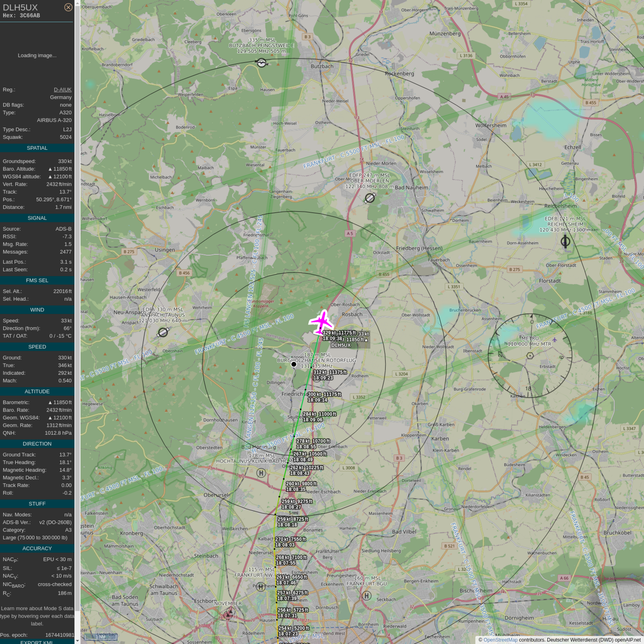This screenshot has width=644, height=644.
Task: Click the Butzbach Pfingstweide glider airfield icon
Action: point(262,63)
